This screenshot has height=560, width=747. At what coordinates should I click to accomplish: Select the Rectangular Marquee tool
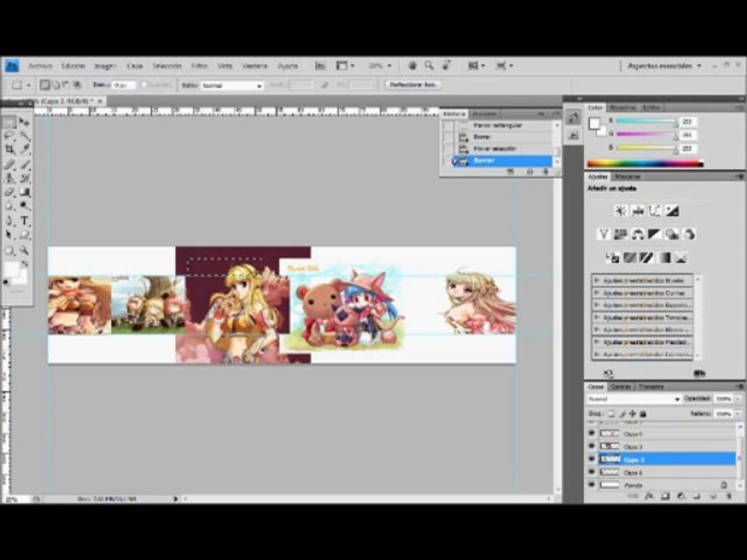coord(9,122)
